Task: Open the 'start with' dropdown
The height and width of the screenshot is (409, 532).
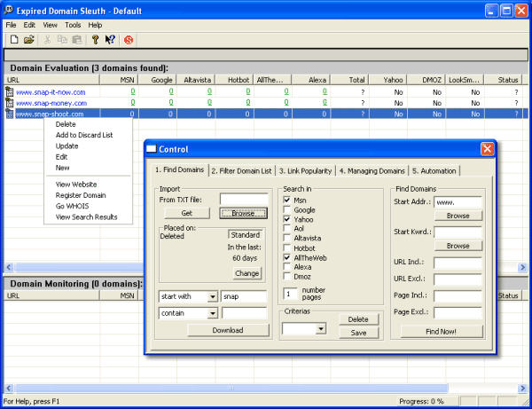Action: coord(213,296)
